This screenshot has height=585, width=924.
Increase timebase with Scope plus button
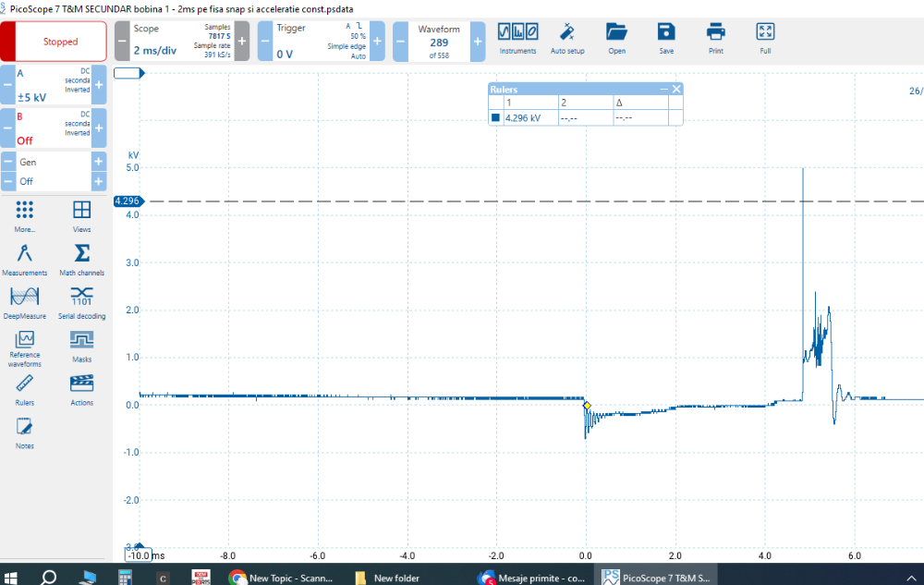(x=242, y=42)
